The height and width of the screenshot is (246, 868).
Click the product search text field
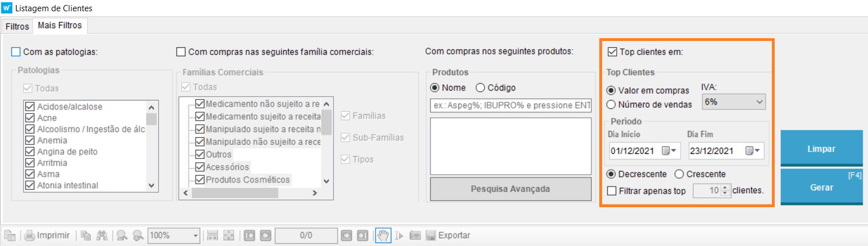[510, 104]
